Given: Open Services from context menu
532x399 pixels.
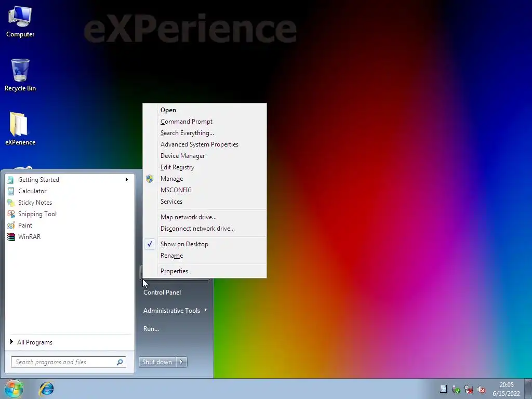Looking at the screenshot, I should click(205, 202).
